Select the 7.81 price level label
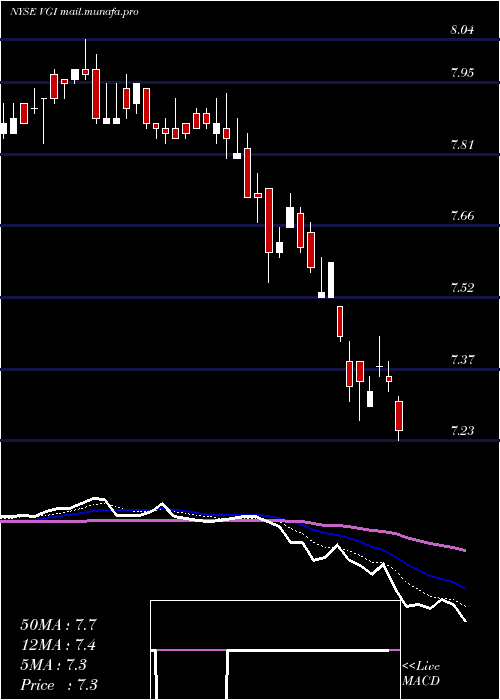Screen dimensions: 500x700 coord(462,145)
